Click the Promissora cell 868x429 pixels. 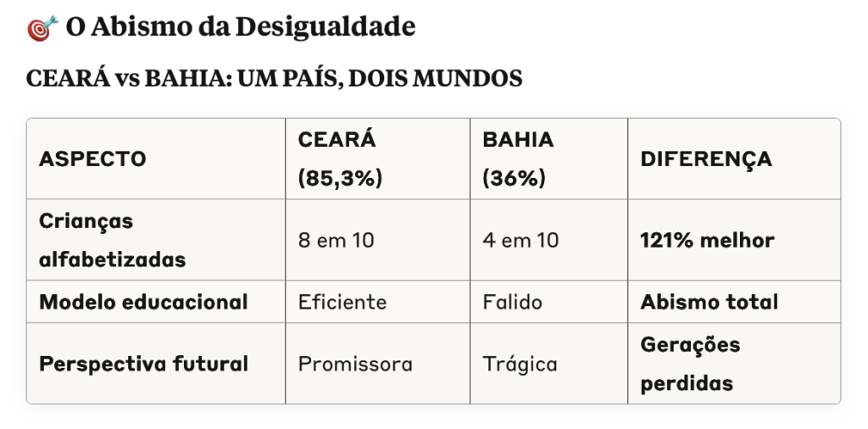pos(355,365)
